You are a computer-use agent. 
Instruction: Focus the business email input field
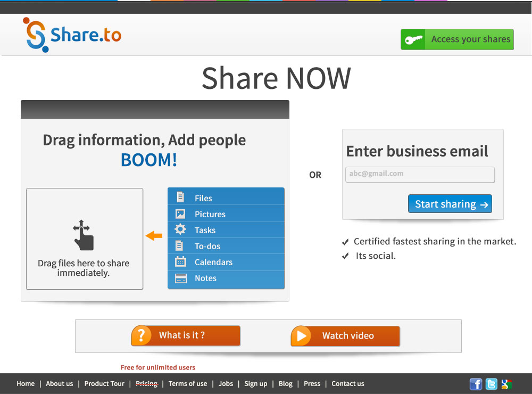pos(420,175)
